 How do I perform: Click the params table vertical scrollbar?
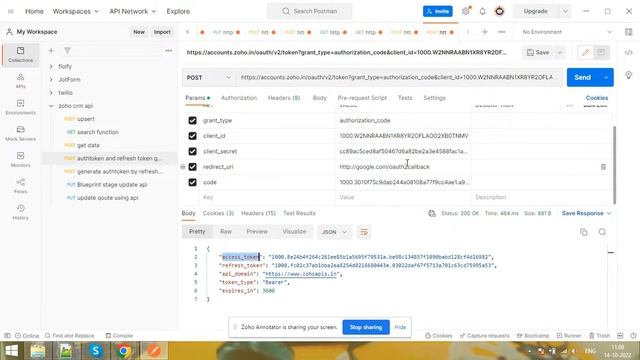coord(614,165)
